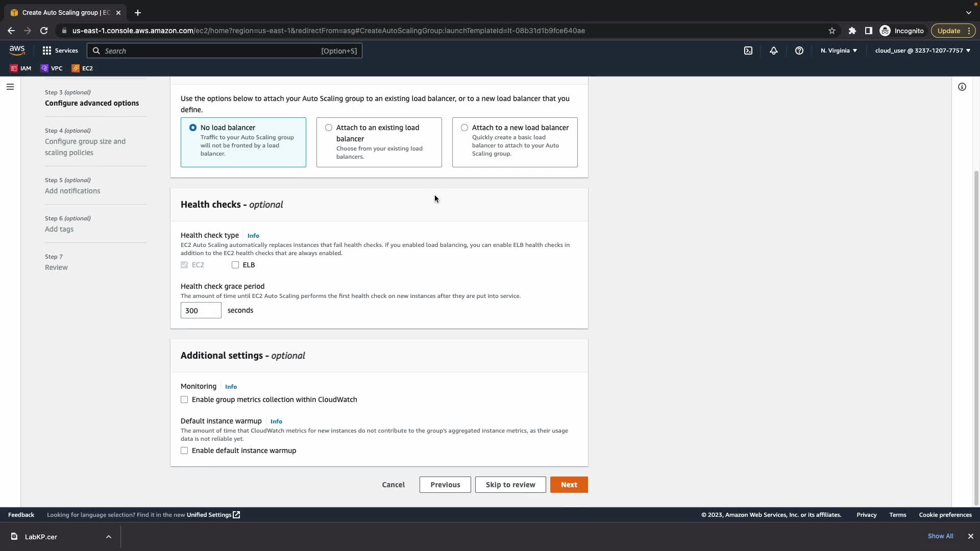Go to Step 5 Add notifications

72,191
